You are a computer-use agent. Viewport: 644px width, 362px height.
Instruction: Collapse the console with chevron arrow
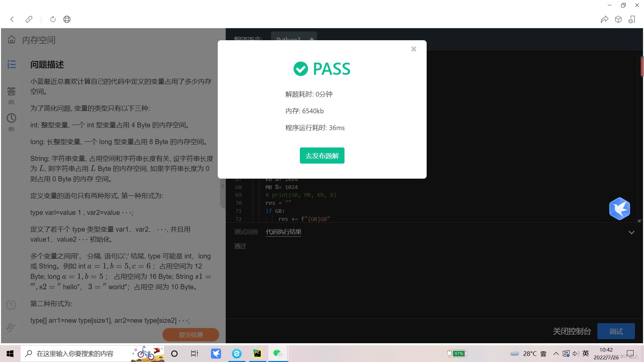coord(631,232)
